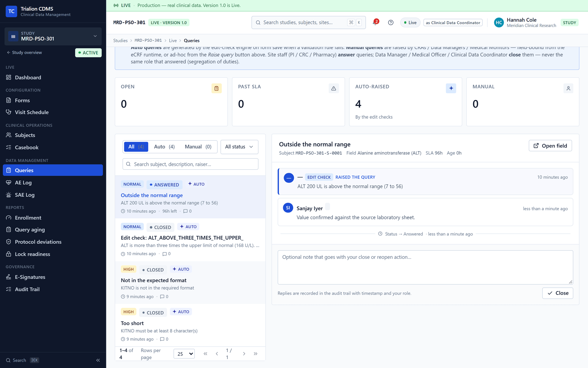The height and width of the screenshot is (368, 588).
Task: Click the global search studies field
Action: coord(308,22)
